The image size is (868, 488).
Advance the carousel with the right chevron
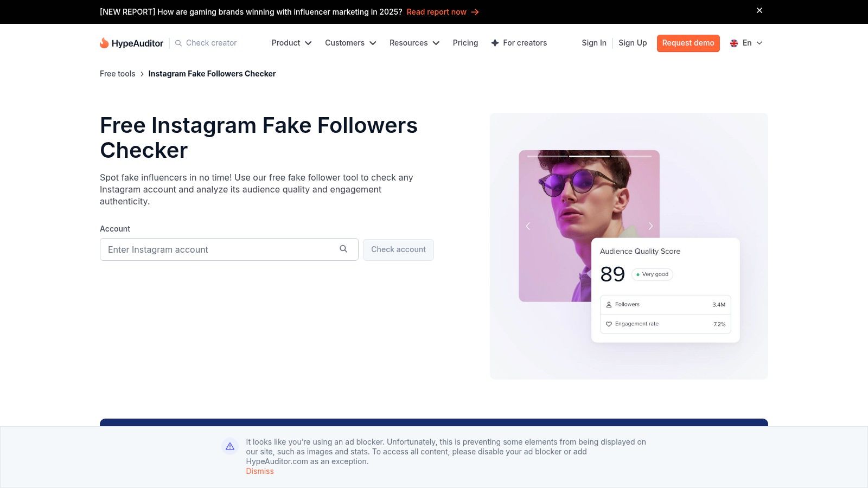[650, 226]
